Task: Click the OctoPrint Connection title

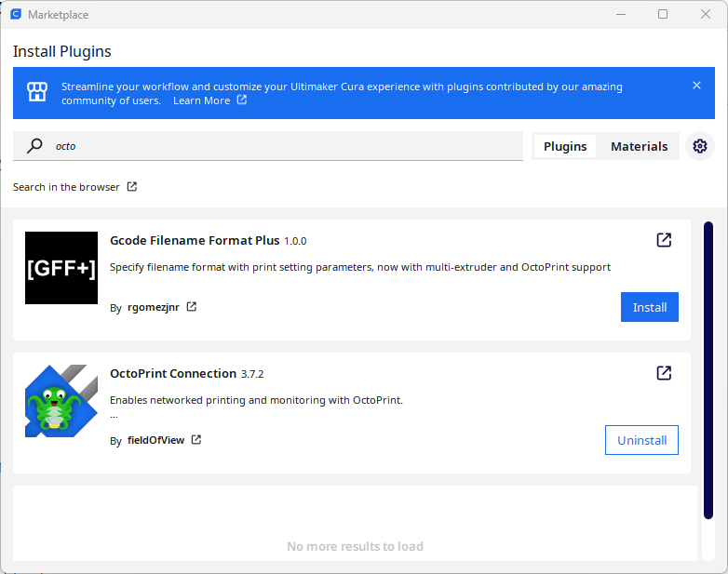Action: (173, 374)
